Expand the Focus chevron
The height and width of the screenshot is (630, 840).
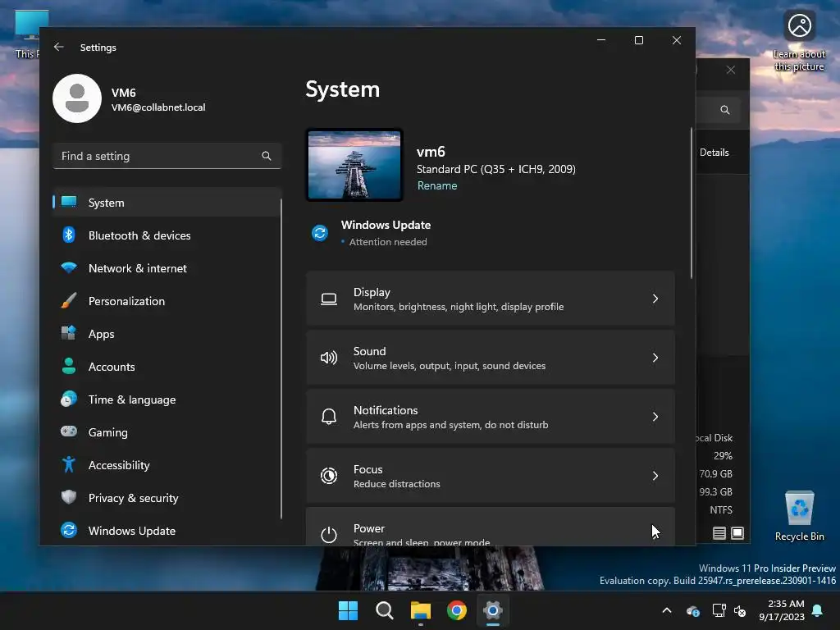655,475
